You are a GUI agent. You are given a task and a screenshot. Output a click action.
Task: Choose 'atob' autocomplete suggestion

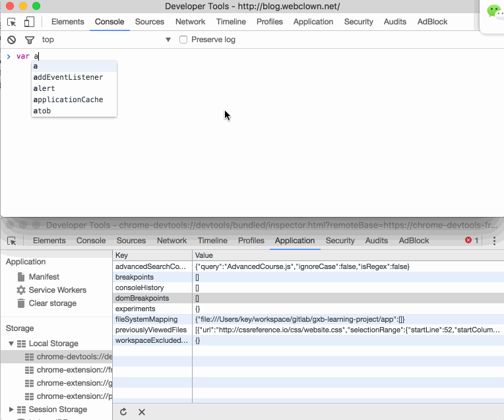(x=75, y=111)
